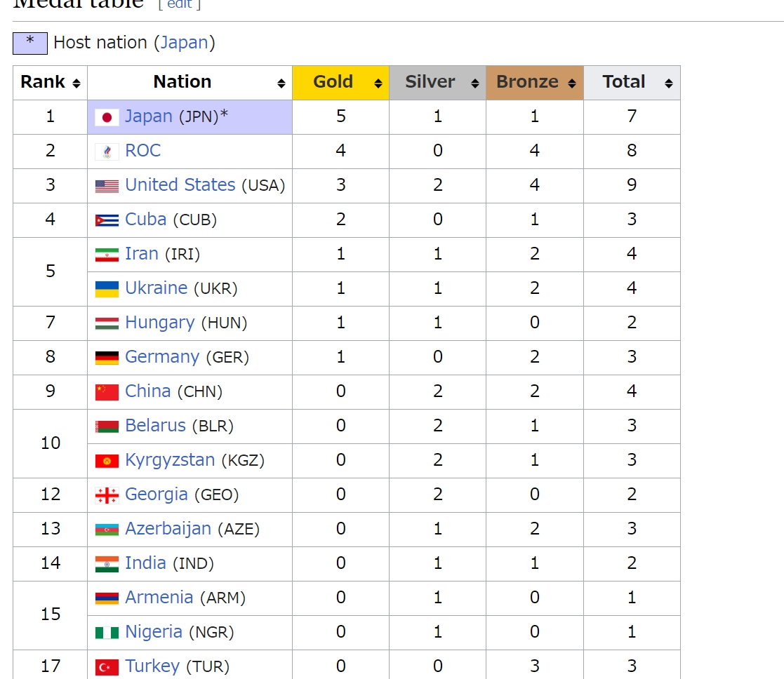Open the United States link
Viewport: 784px width, 679px height.
tap(180, 185)
